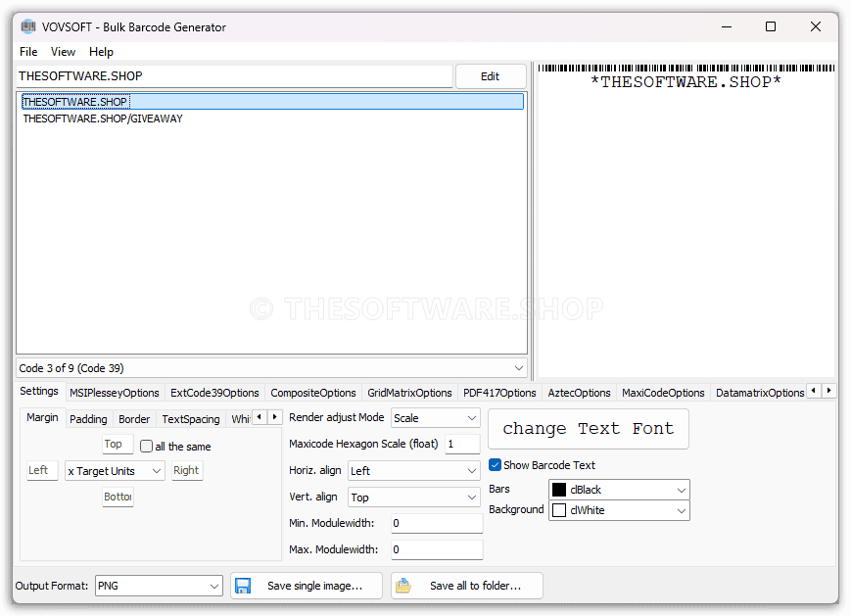Click the barcode preview image
The image size is (851, 616).
[686, 76]
